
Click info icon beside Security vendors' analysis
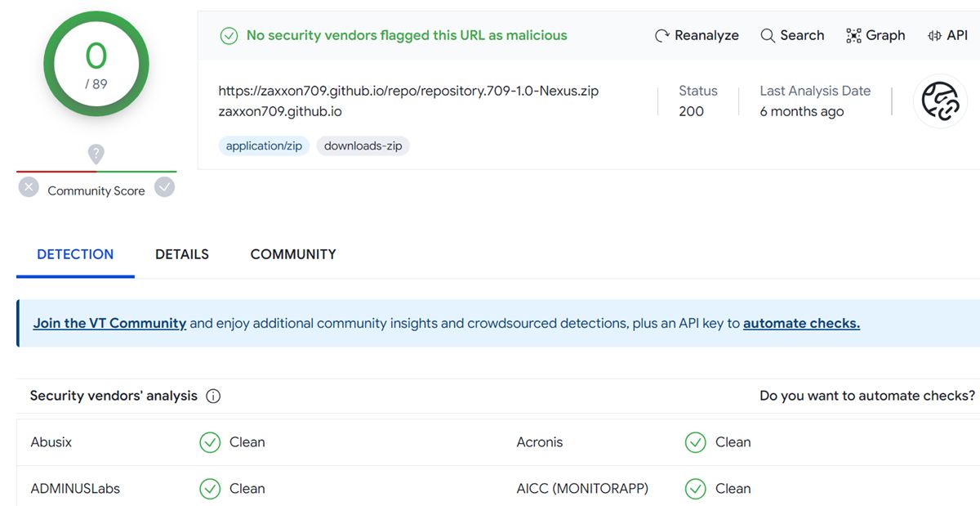tap(213, 396)
